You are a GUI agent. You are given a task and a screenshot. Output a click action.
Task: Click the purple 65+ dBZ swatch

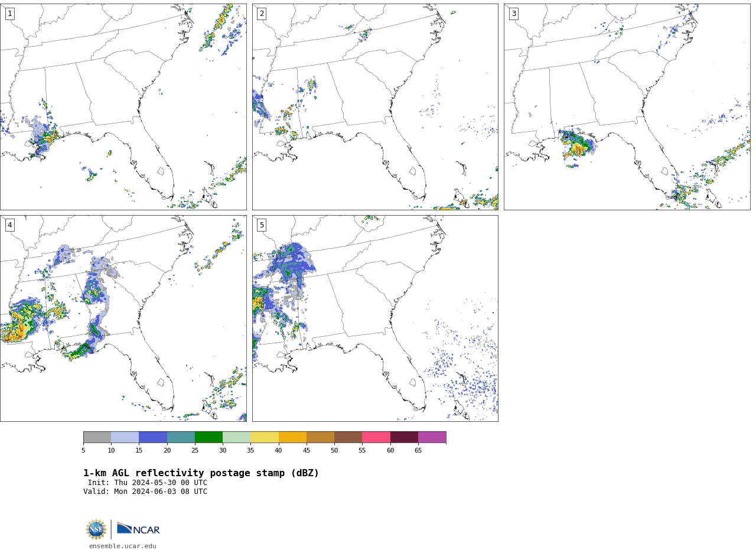pos(432,437)
